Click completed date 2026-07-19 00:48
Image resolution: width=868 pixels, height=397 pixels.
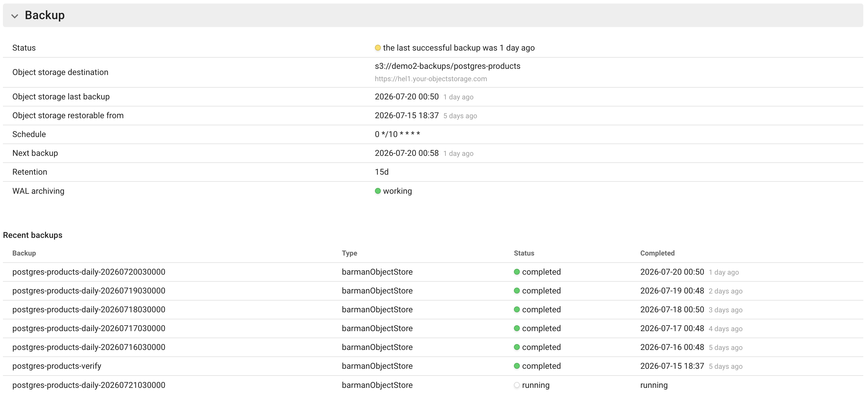672,291
